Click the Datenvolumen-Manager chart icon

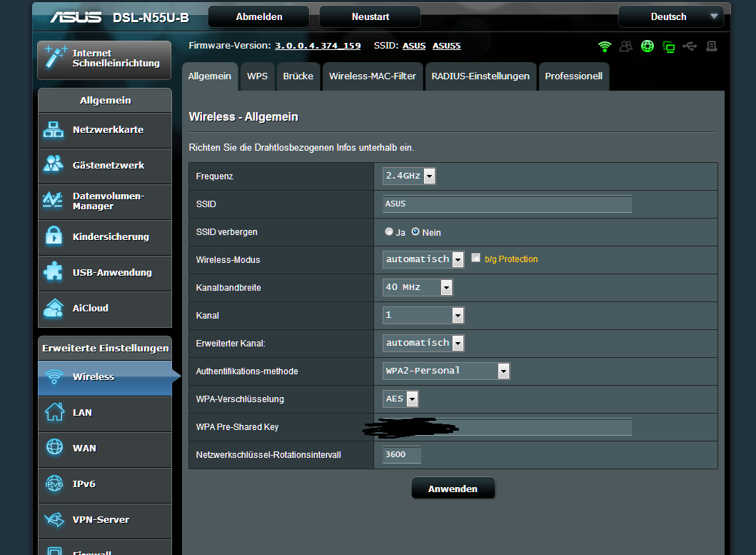[x=53, y=200]
